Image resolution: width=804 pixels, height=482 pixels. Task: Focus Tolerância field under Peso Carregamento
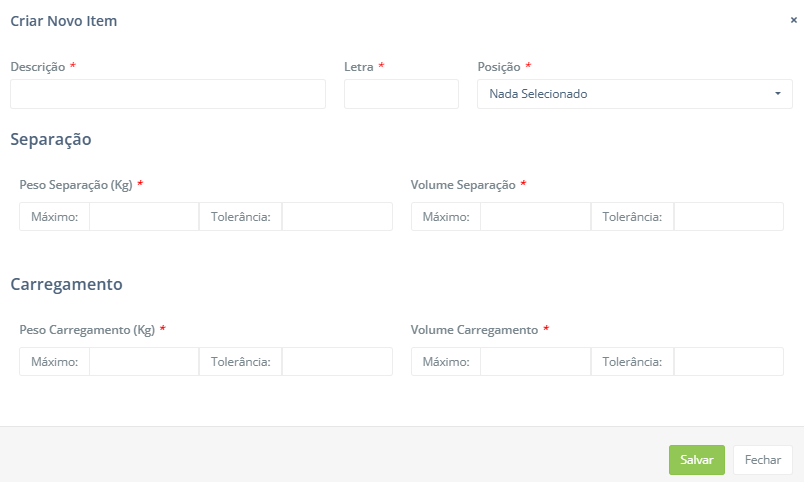[x=337, y=362]
